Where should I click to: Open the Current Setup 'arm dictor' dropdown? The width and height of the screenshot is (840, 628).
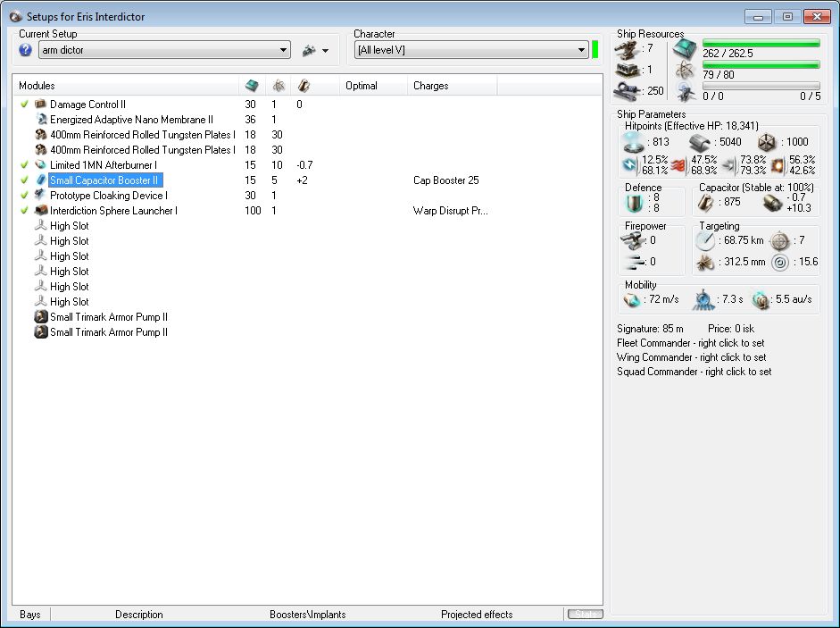164,50
